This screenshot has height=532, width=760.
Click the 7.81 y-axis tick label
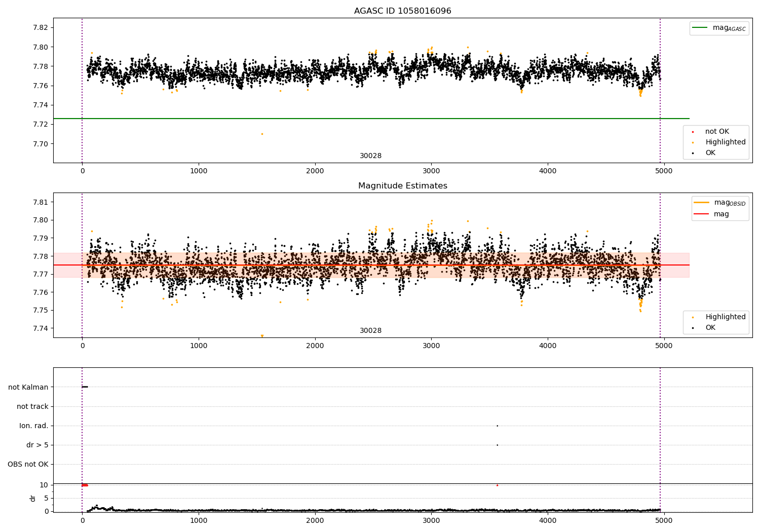tap(41, 202)
